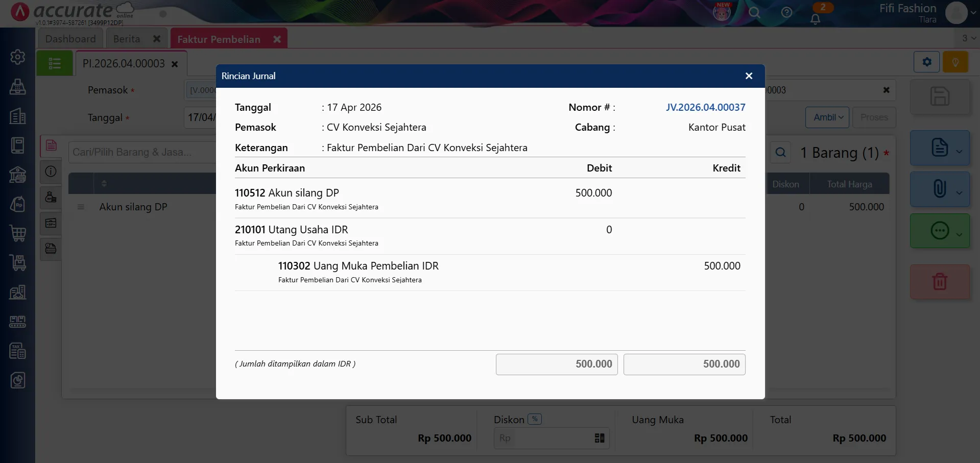Click the credit total box showing 500.000

pos(684,364)
